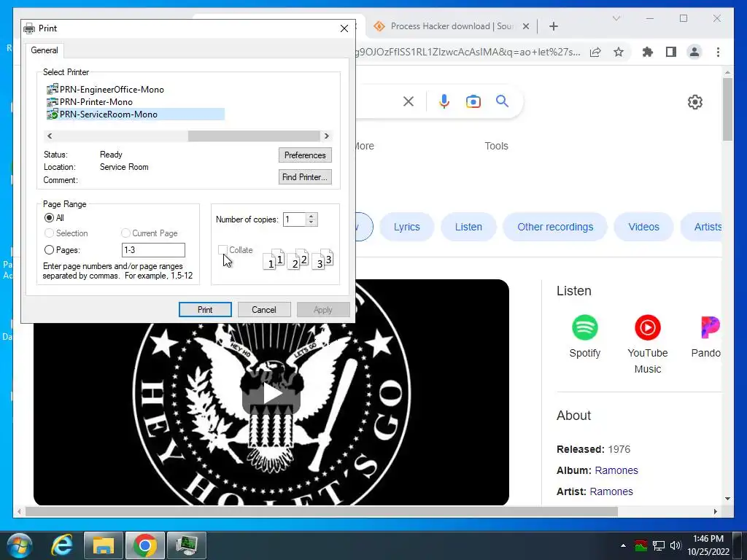
Task: Show hidden tray icons
Action: pos(623,545)
